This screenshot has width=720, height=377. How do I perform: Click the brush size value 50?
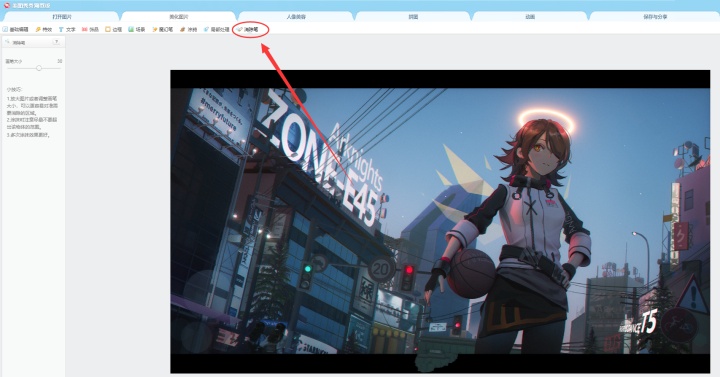coord(60,61)
